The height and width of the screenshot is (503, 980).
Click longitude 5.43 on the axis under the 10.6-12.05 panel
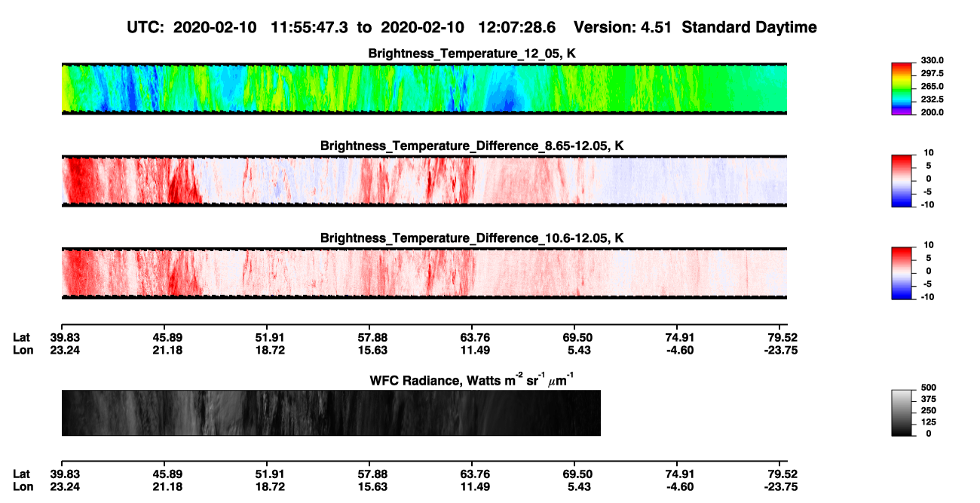577,350
